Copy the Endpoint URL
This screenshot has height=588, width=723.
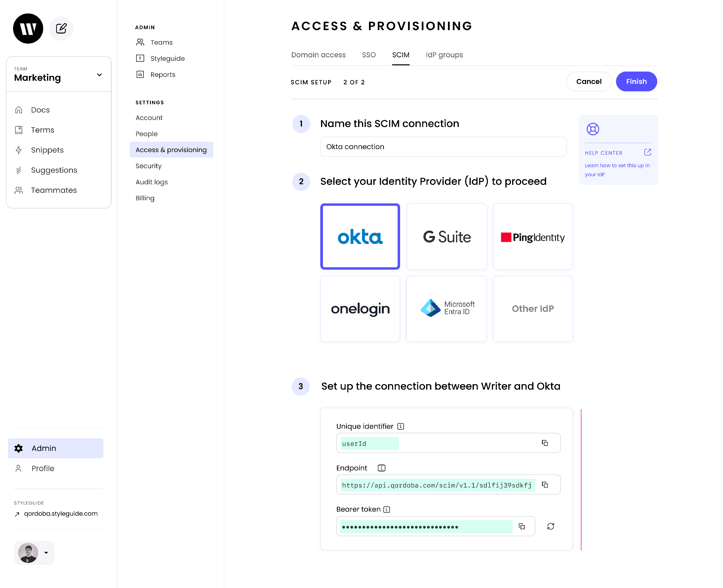pos(545,484)
